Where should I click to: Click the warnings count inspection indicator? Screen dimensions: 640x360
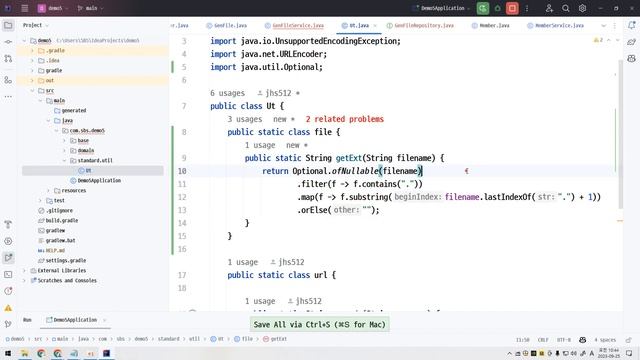pyautogui.click(x=598, y=40)
